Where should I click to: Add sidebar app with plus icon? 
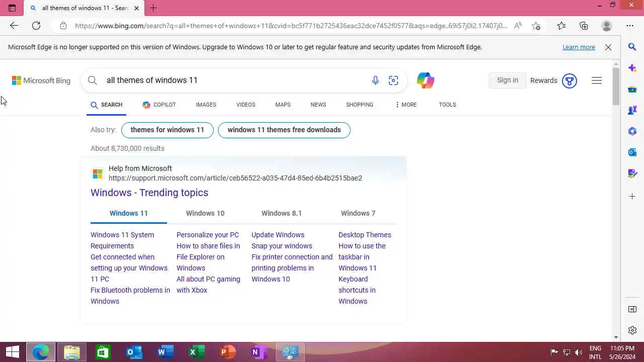(632, 196)
